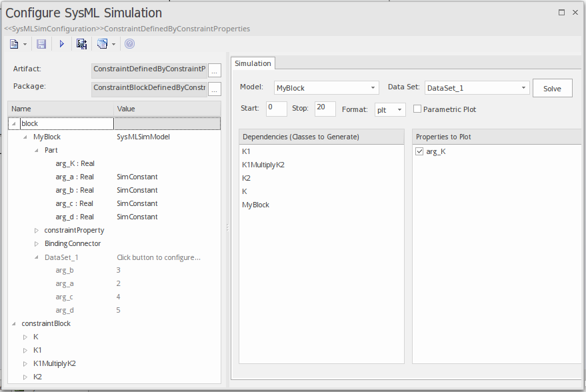
Task: Click the Help icon in the toolbar
Action: click(129, 43)
